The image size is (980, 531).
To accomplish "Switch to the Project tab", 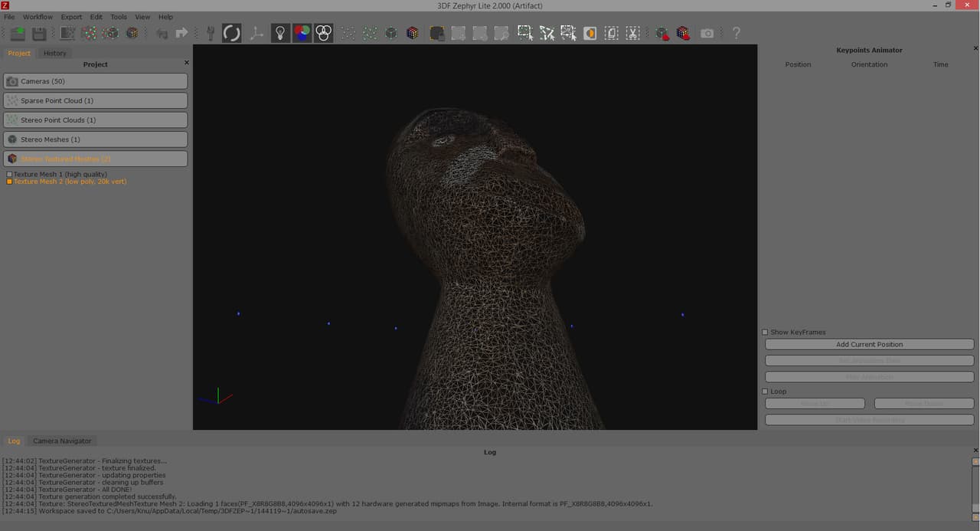I will (x=19, y=54).
